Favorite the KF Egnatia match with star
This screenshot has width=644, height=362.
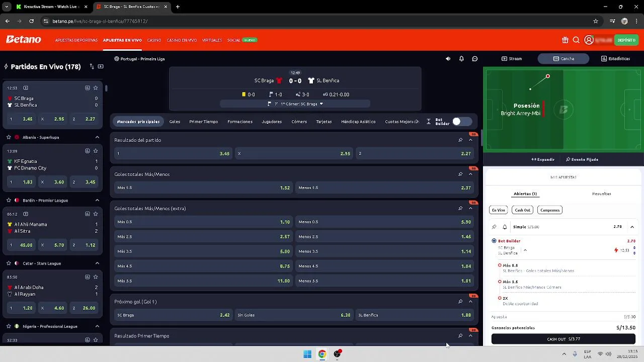point(96,151)
